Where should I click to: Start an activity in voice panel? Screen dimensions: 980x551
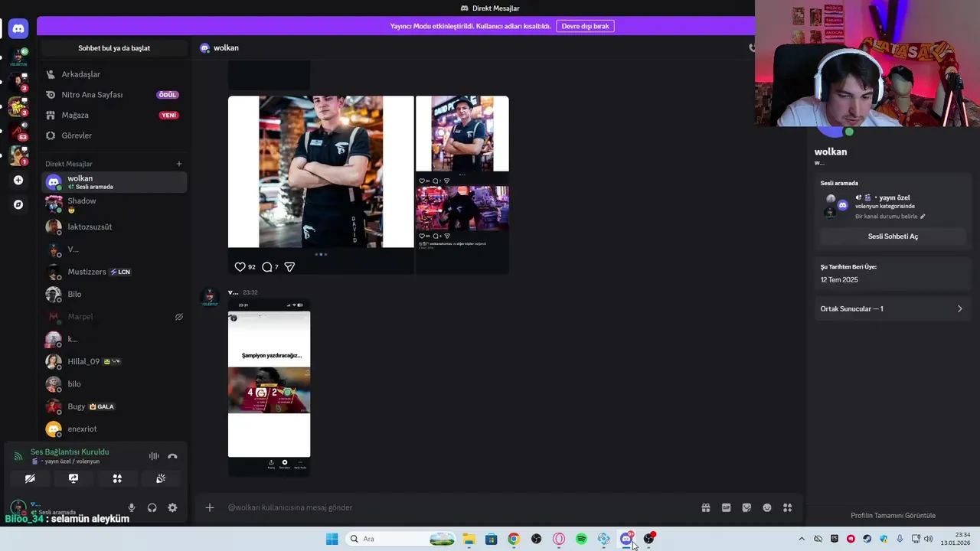coord(117,478)
